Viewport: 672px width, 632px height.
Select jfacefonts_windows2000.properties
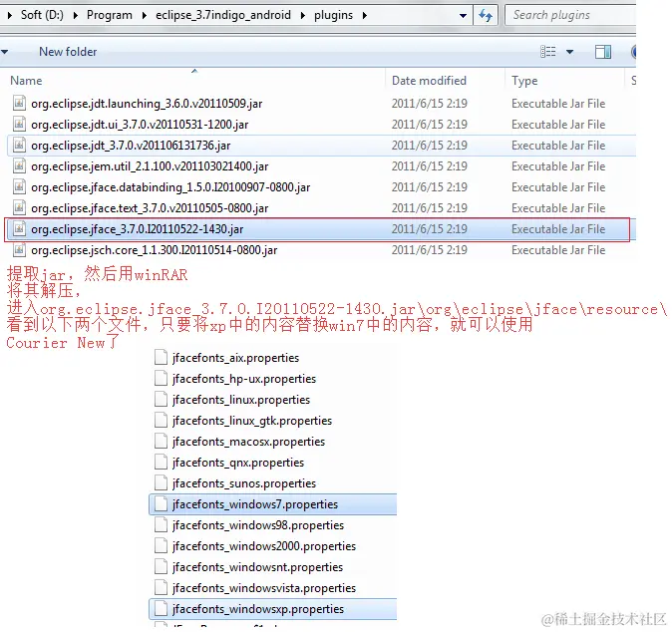click(264, 546)
